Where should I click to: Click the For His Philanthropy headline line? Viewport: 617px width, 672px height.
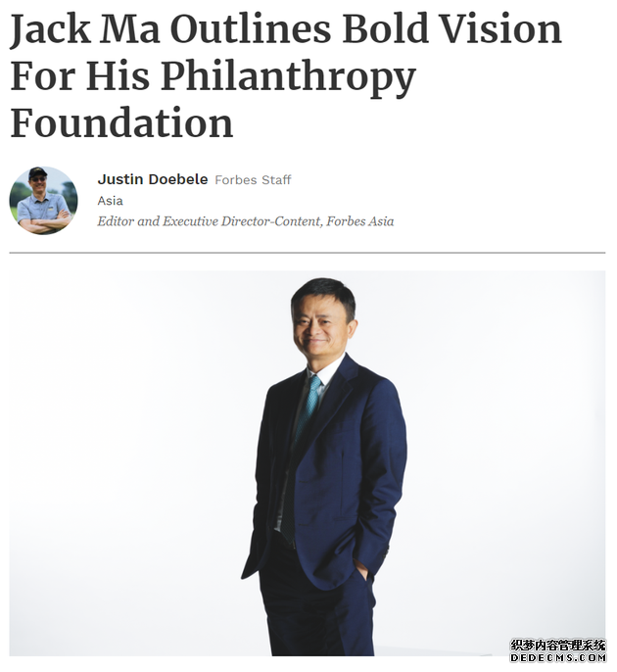pos(213,76)
